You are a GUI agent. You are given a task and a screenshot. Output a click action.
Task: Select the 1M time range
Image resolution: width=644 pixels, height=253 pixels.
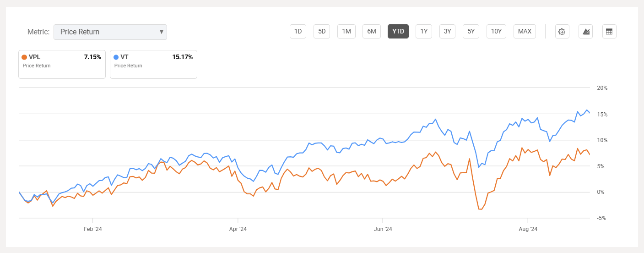(x=346, y=32)
